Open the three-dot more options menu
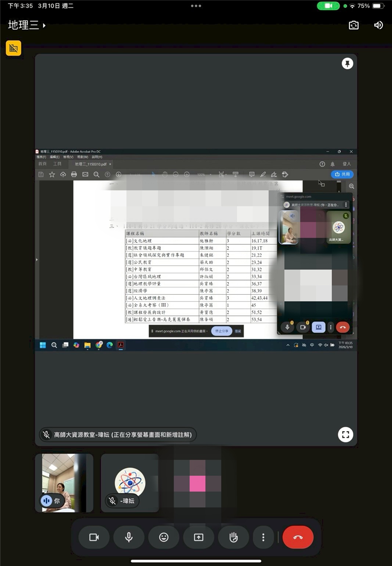392x566 pixels. click(x=263, y=537)
